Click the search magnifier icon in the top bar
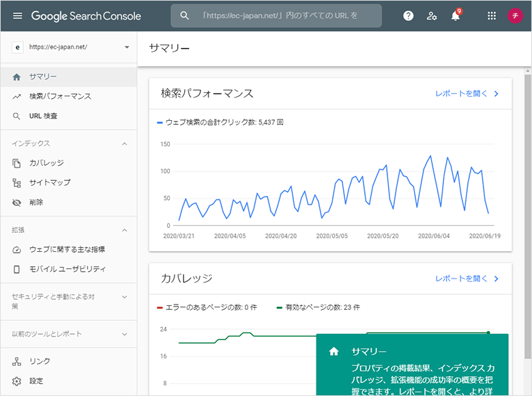This screenshot has width=532, height=396. click(x=184, y=16)
